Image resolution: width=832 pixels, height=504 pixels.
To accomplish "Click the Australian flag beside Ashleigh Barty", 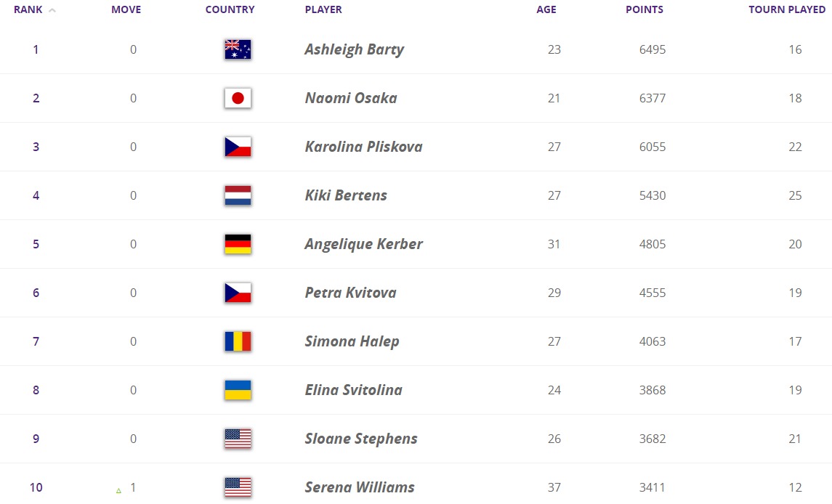I will coord(238,49).
